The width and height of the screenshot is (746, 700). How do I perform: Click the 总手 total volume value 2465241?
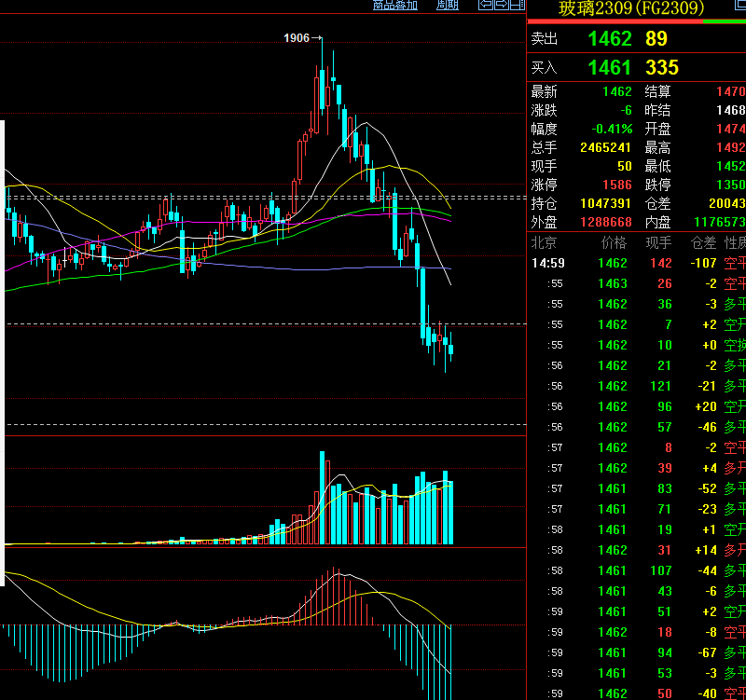[x=605, y=147]
